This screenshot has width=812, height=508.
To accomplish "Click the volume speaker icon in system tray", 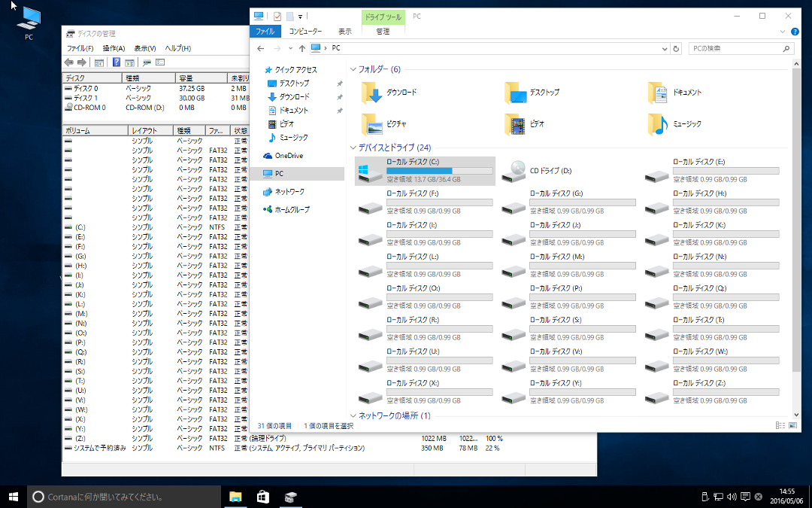I will (x=732, y=497).
